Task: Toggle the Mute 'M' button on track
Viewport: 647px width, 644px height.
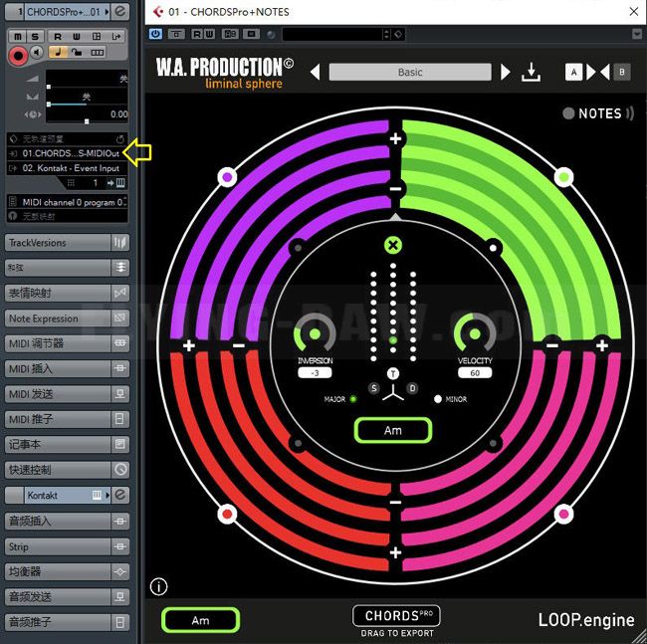Action: [x=18, y=36]
